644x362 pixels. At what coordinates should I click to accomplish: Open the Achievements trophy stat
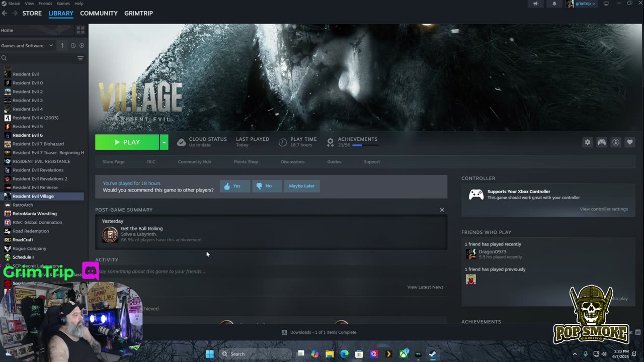[330, 142]
